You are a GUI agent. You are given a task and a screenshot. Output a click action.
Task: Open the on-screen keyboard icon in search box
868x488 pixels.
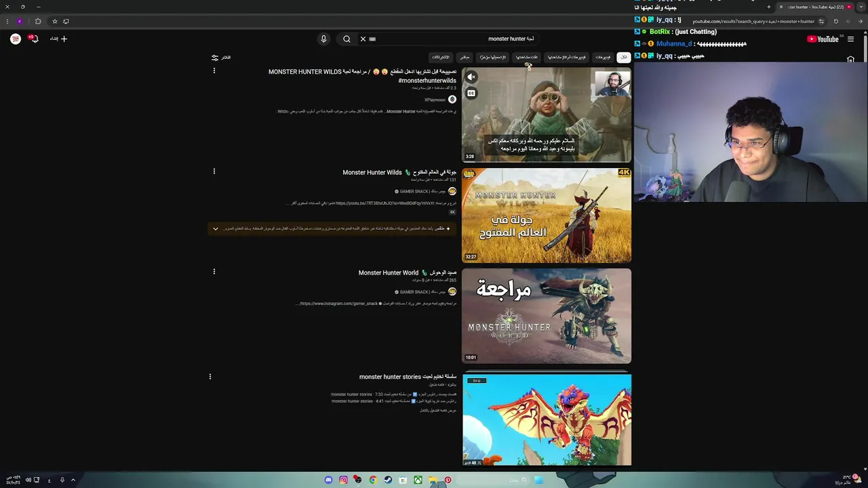coord(372,39)
